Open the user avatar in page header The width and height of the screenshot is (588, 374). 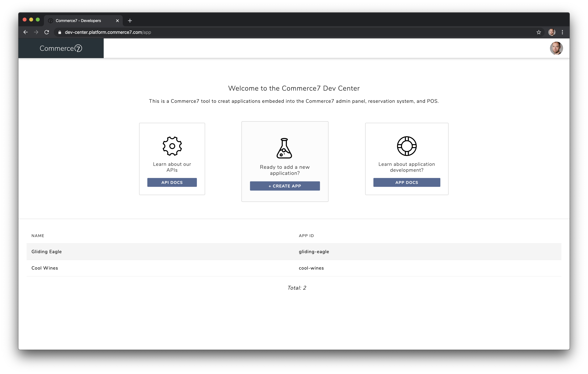pyautogui.click(x=556, y=48)
